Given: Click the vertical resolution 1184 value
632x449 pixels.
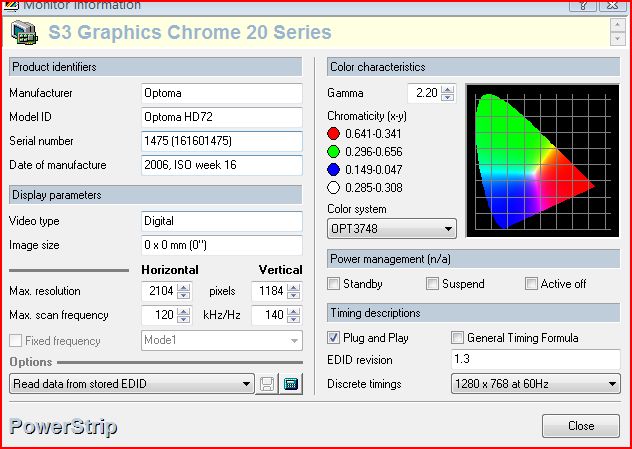Looking at the screenshot, I should tap(269, 291).
